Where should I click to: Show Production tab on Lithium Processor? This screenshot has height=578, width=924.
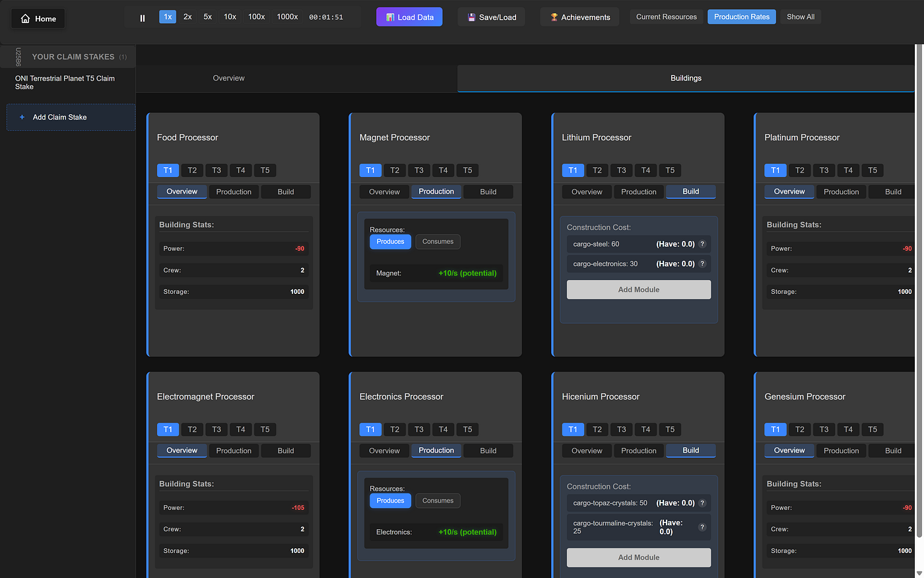pyautogui.click(x=638, y=191)
